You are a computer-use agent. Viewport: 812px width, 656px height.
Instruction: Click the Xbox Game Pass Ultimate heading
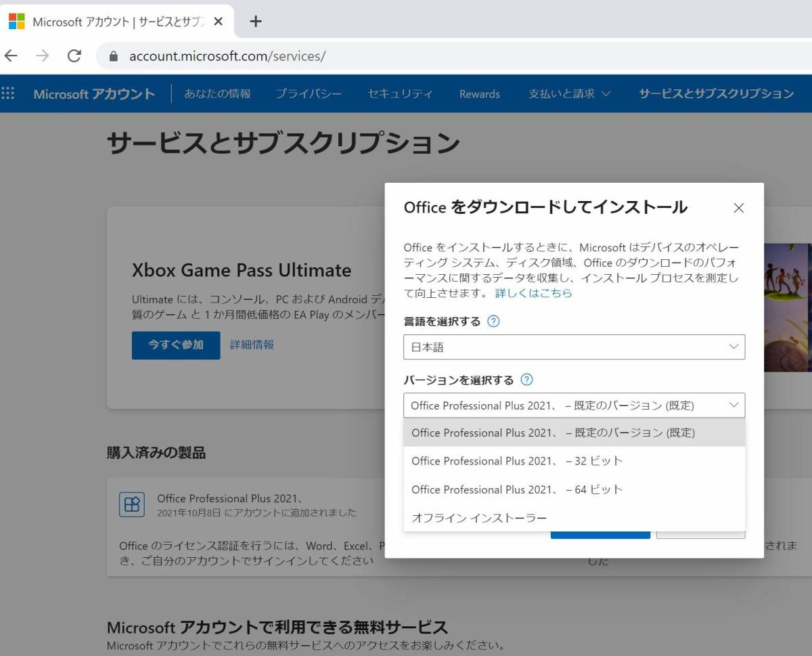click(242, 270)
